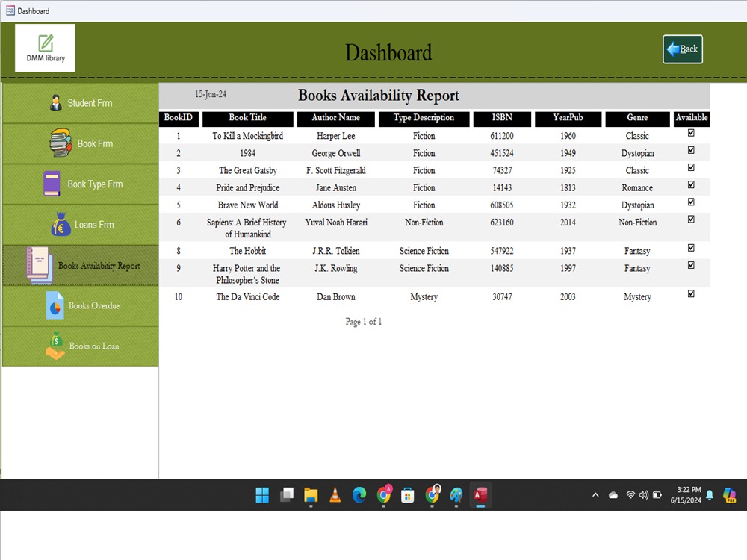Click the Genre column header
This screenshot has width=747, height=560.
[x=637, y=118]
